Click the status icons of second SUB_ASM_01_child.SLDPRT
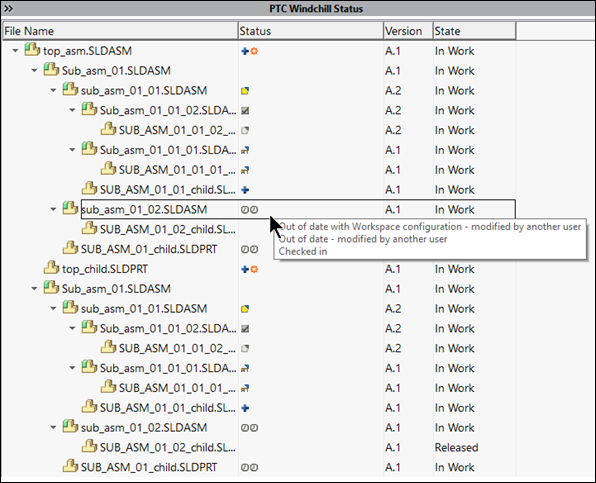 tap(249, 467)
